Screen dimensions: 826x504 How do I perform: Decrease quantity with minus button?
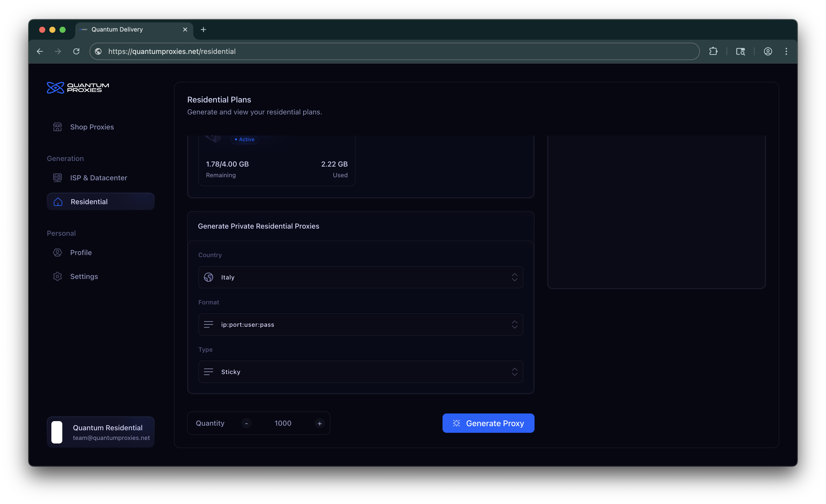coord(246,423)
